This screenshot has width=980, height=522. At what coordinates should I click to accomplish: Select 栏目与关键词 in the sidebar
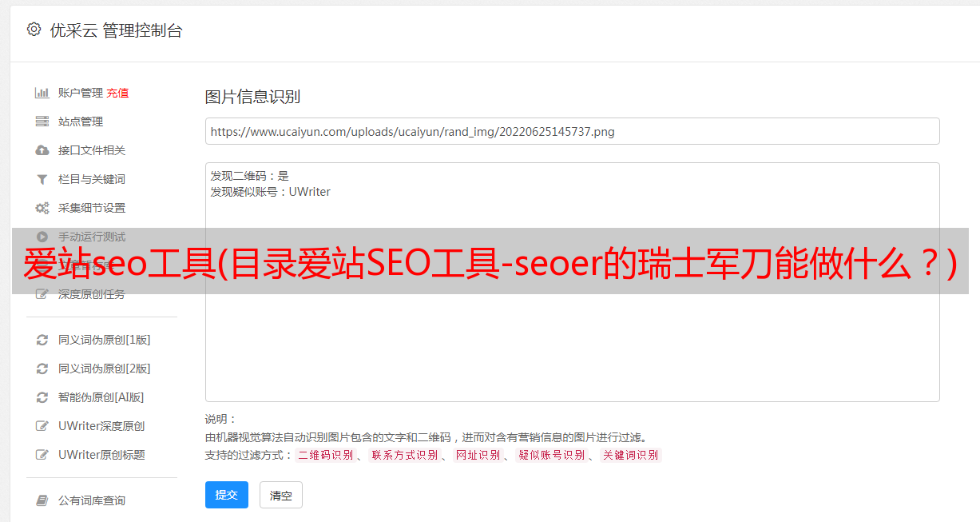click(x=92, y=179)
